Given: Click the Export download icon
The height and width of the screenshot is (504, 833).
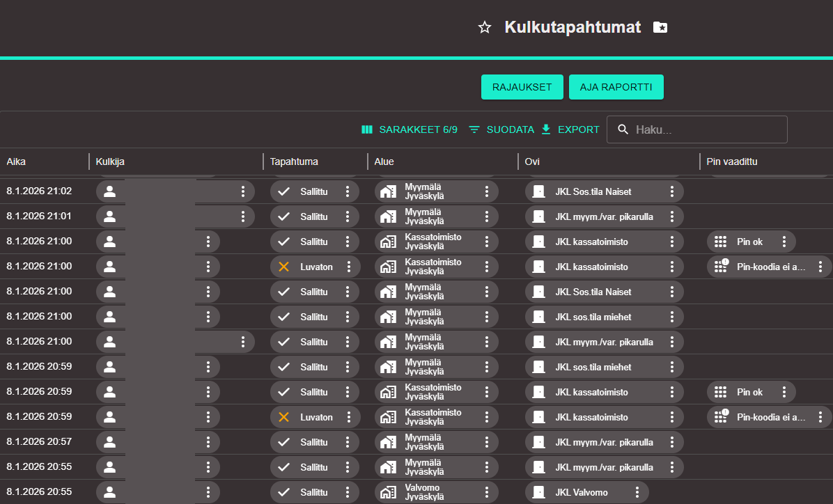Looking at the screenshot, I should [546, 129].
